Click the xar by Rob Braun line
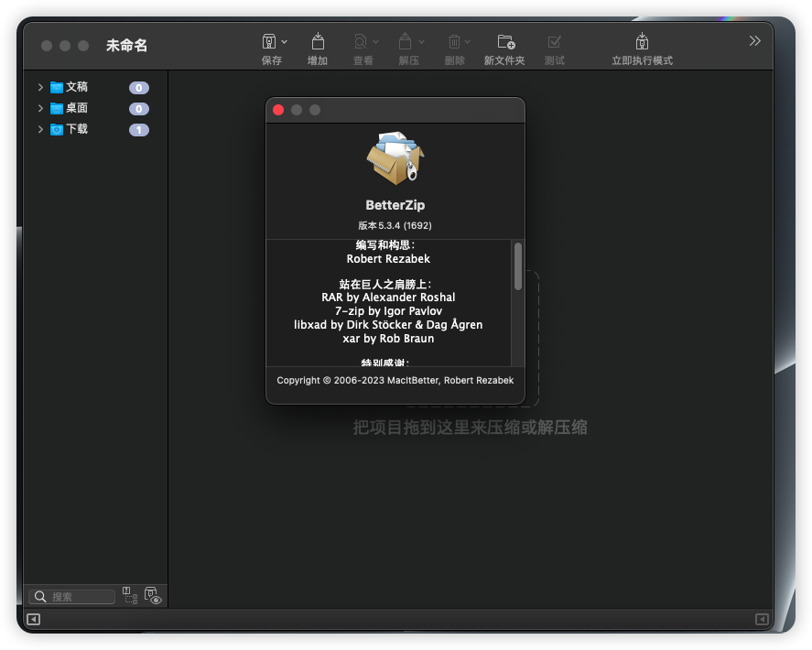Screen dimensions: 812x650 388,339
